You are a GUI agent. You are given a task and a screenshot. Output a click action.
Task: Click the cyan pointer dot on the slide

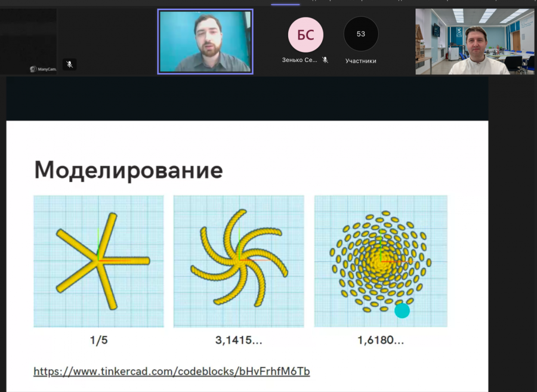pos(402,310)
